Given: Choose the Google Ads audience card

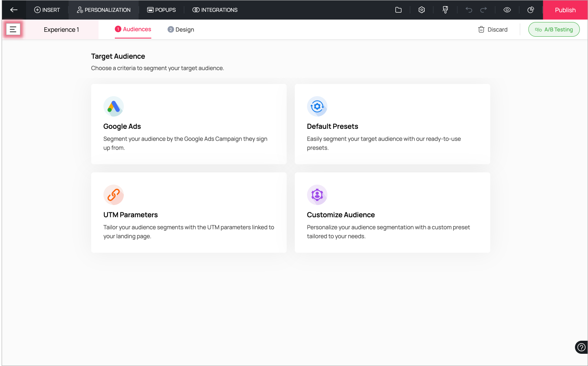Looking at the screenshot, I should [189, 124].
